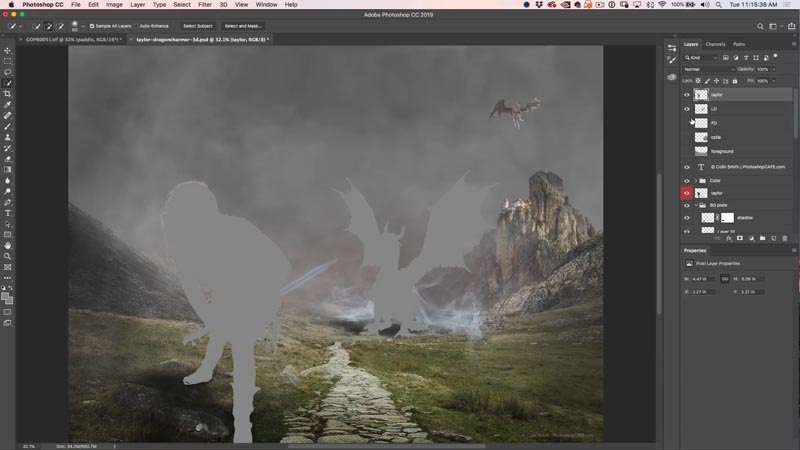Screen dimensions: 800x450
Task: Hide the LD layer
Action: click(x=687, y=109)
